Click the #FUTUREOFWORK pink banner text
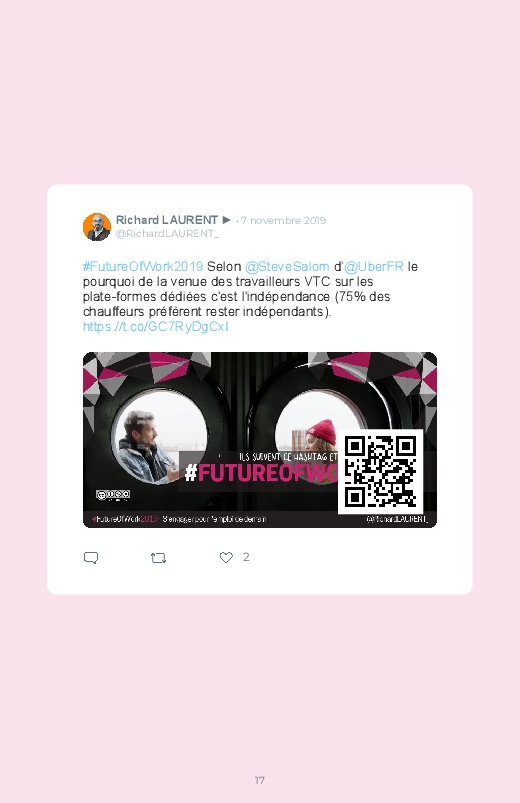The height and width of the screenshot is (803, 520). pos(261,473)
